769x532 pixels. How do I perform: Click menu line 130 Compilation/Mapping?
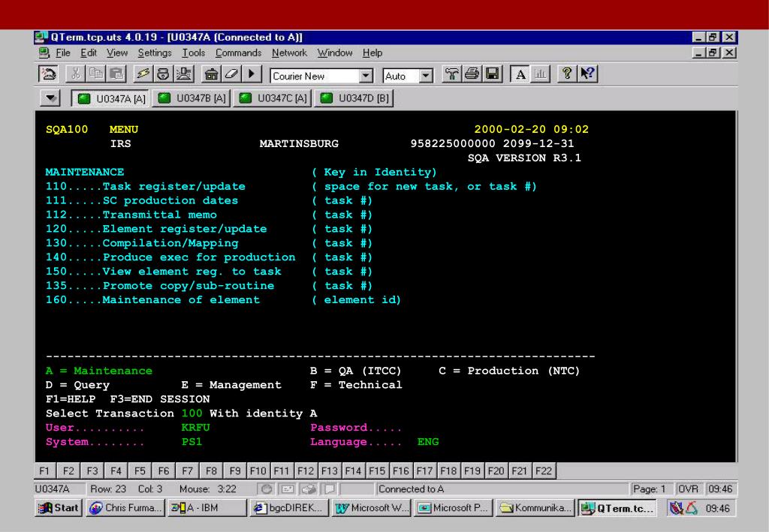pyautogui.click(x=142, y=243)
